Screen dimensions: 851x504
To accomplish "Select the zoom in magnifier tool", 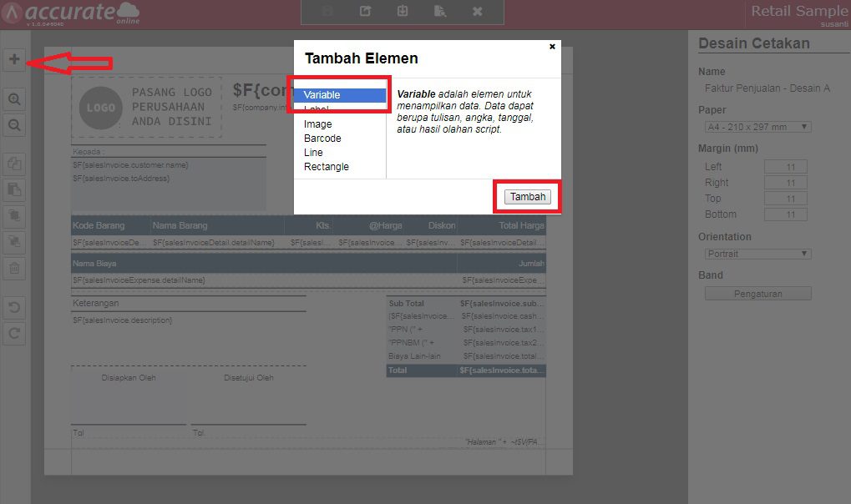I will 13,99.
